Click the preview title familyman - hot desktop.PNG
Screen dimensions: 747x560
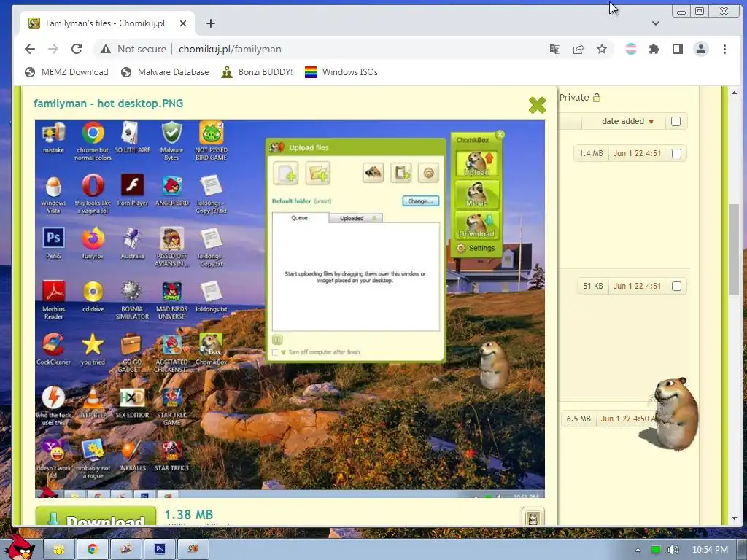pyautogui.click(x=108, y=104)
